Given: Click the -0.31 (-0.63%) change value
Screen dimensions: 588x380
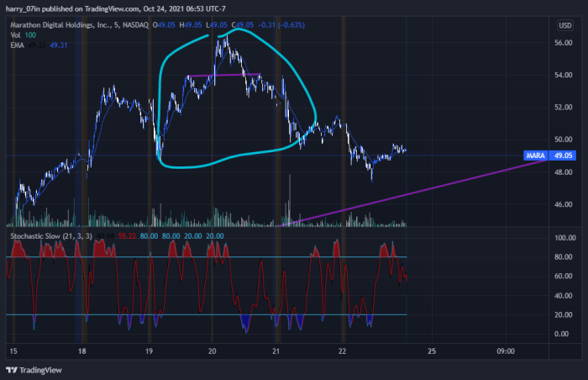Looking at the screenshot, I should tap(281, 25).
